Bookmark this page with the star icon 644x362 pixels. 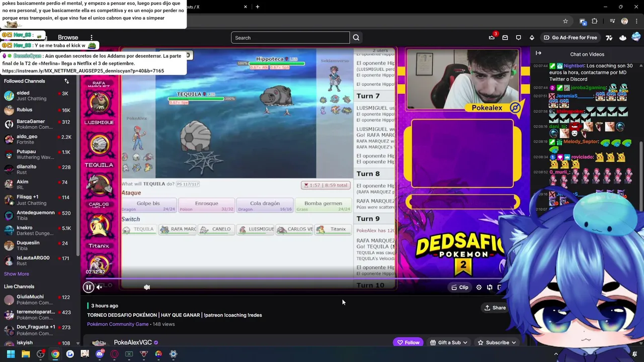coord(566,21)
